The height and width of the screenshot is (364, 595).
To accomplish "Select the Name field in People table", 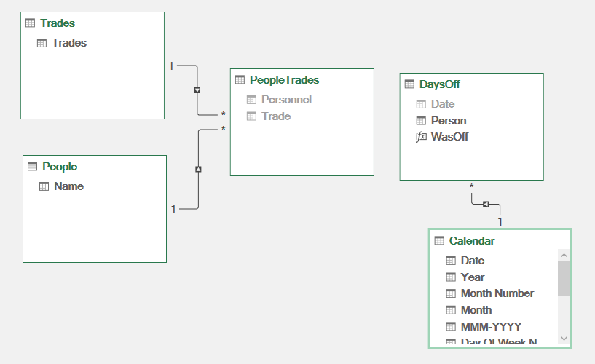I will point(68,186).
